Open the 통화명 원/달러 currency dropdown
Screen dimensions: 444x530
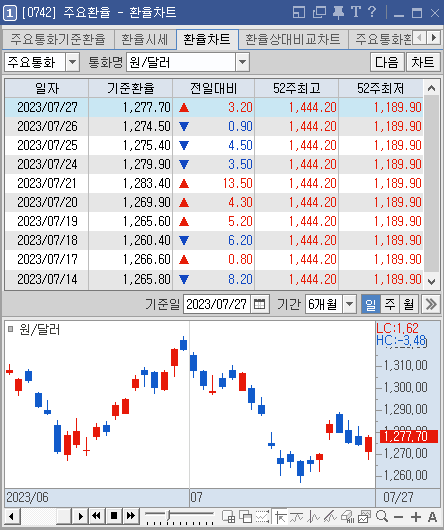click(242, 62)
